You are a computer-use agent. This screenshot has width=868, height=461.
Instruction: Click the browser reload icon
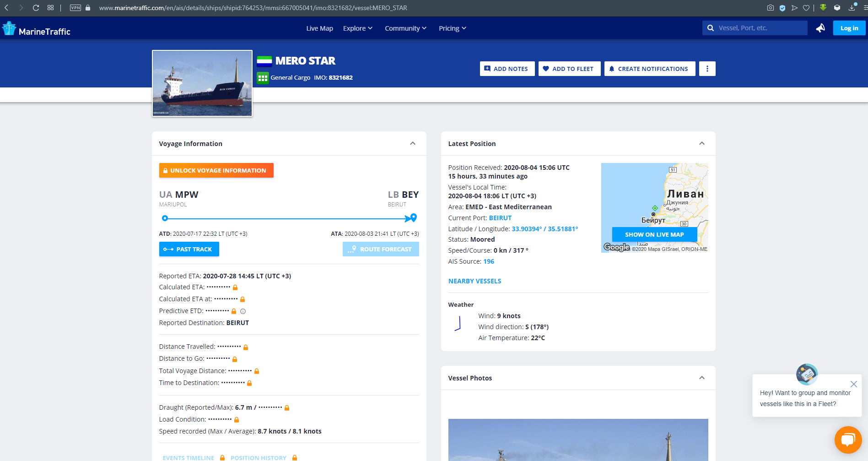[36, 8]
